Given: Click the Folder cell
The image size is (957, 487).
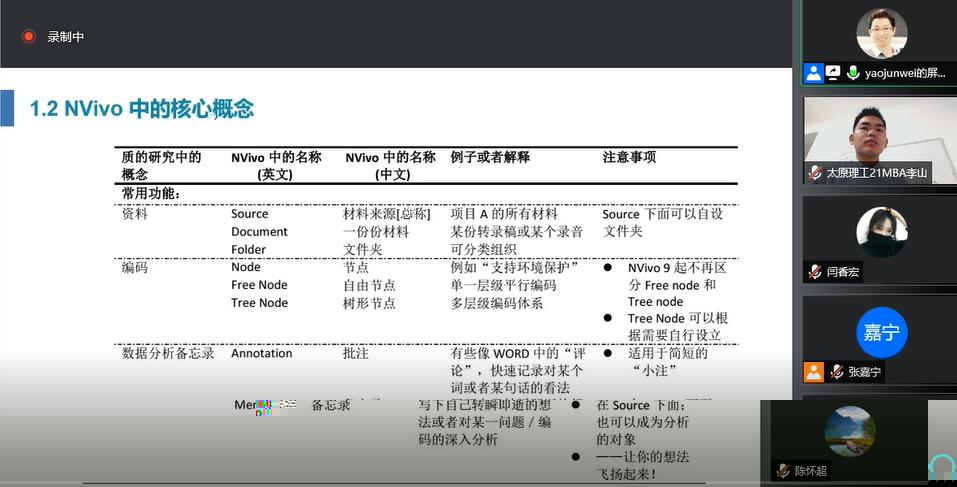Looking at the screenshot, I should (x=248, y=250).
